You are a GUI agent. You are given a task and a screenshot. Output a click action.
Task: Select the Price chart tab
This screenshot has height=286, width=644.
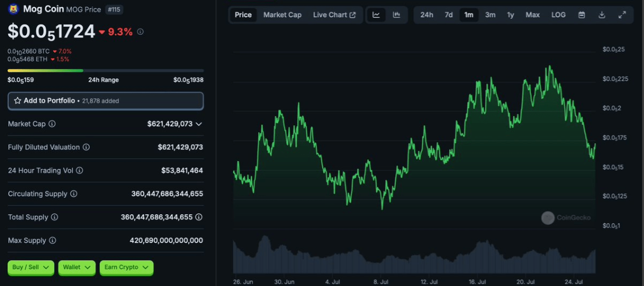[x=243, y=15]
